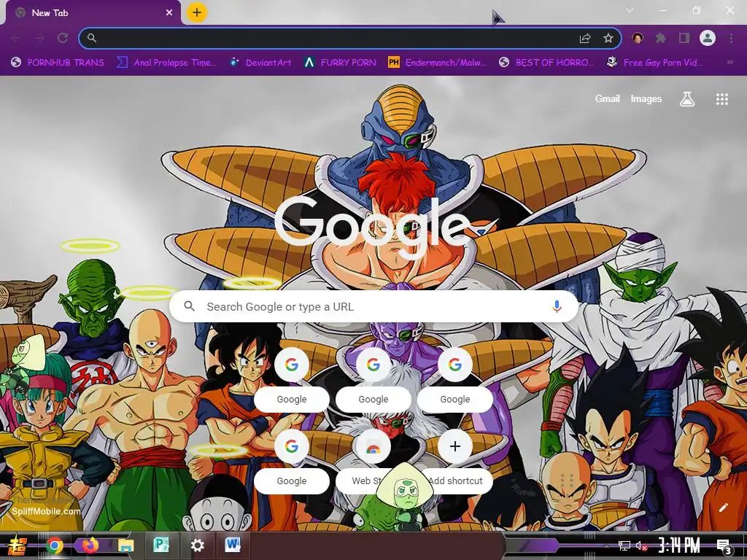The image size is (747, 560).
Task: Select the New Tab browser tab
Action: [x=93, y=13]
